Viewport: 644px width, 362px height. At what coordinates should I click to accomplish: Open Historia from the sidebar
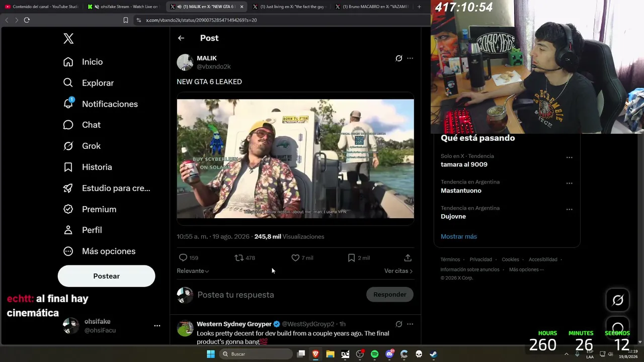(88, 167)
